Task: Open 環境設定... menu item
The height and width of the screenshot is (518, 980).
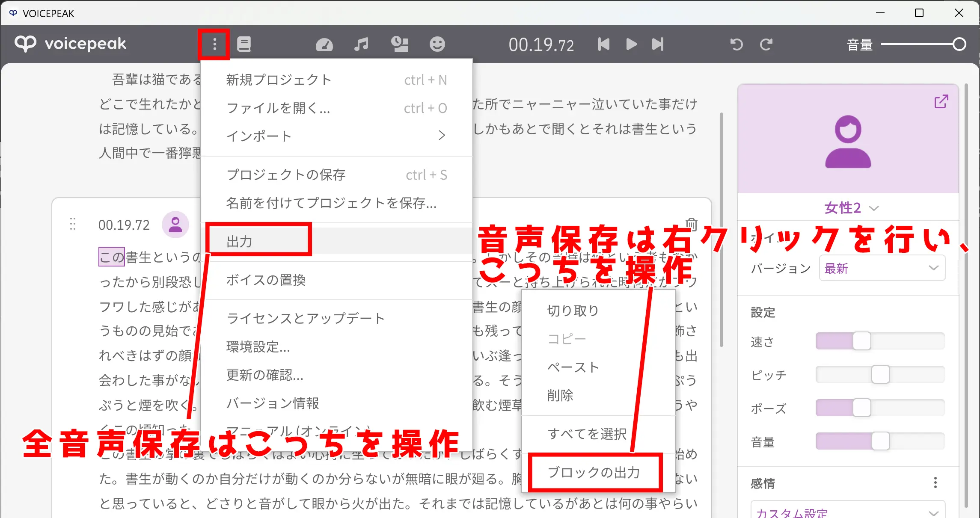Action: pyautogui.click(x=337, y=346)
